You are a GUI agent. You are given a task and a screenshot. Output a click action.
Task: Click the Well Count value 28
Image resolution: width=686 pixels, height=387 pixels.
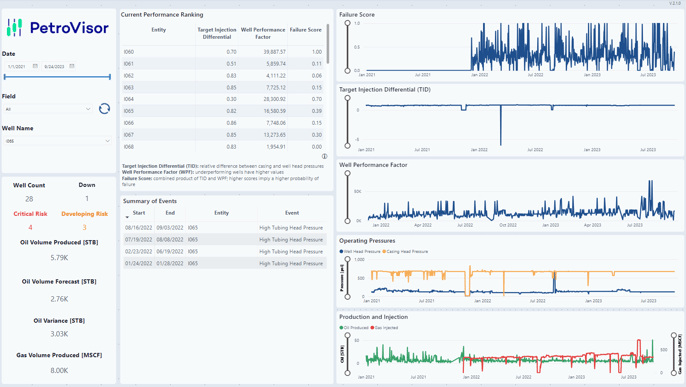[29, 199]
